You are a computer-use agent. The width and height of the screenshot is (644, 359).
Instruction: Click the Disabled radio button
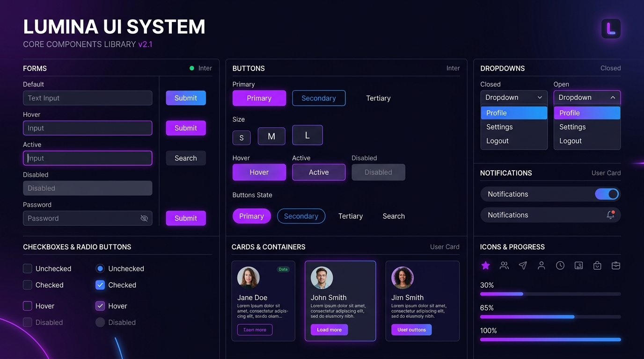[x=100, y=323]
